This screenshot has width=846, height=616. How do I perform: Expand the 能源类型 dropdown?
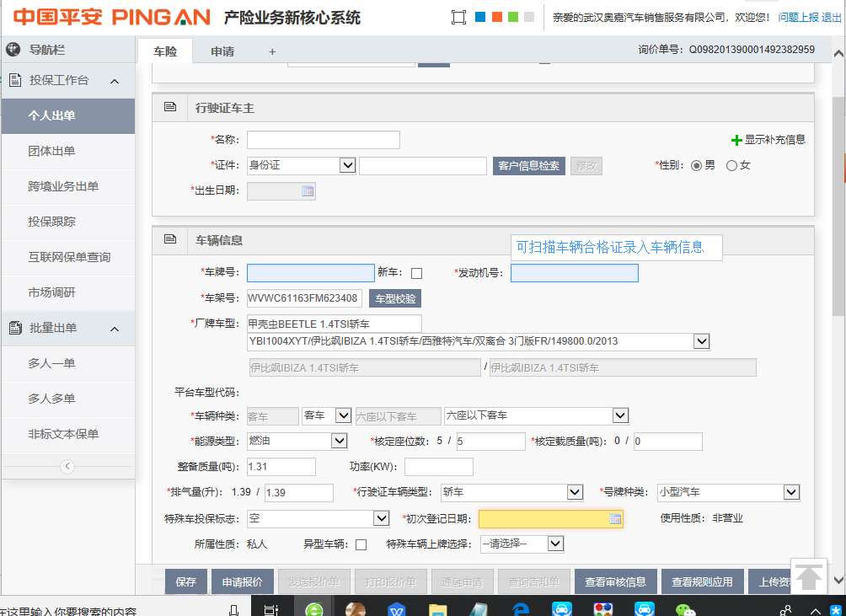pos(339,441)
